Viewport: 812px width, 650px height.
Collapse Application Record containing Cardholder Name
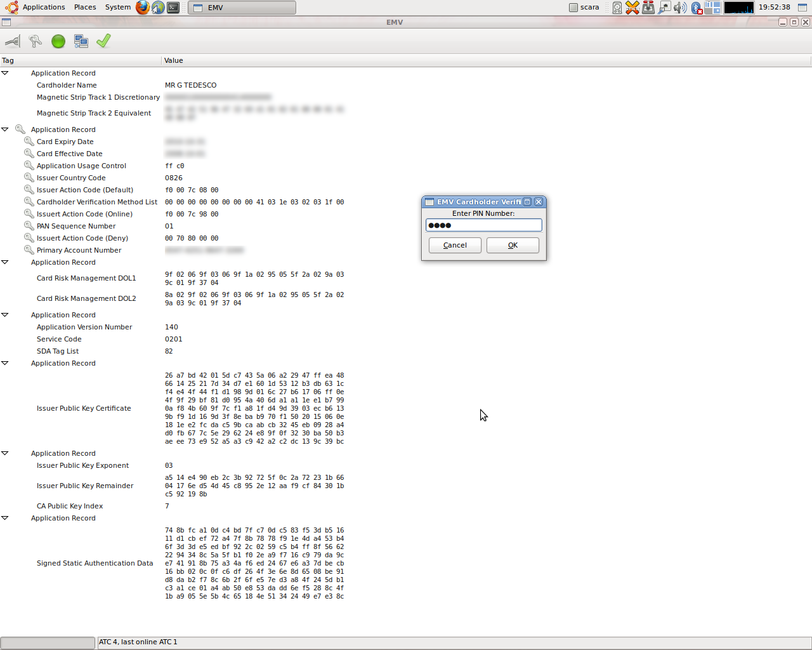5,73
